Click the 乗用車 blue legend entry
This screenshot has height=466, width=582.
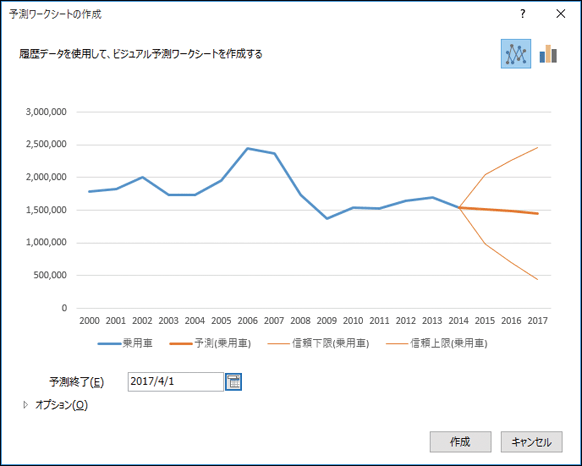tap(125, 343)
